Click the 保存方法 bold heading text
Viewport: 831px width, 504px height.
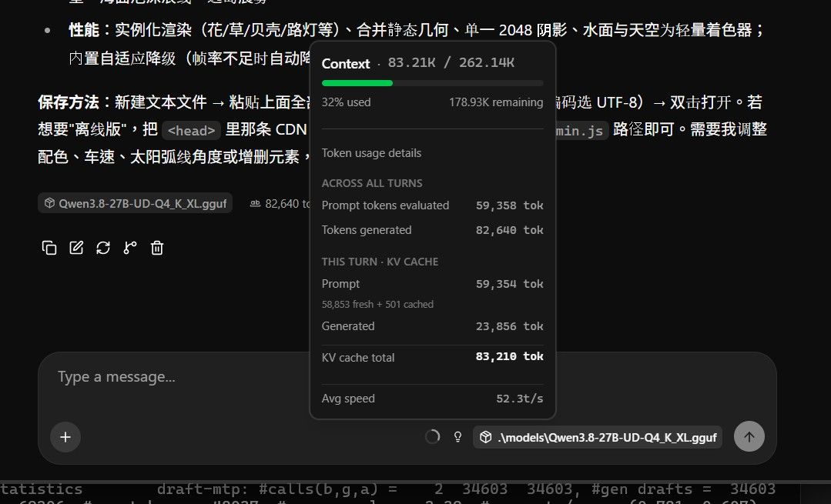[69, 102]
